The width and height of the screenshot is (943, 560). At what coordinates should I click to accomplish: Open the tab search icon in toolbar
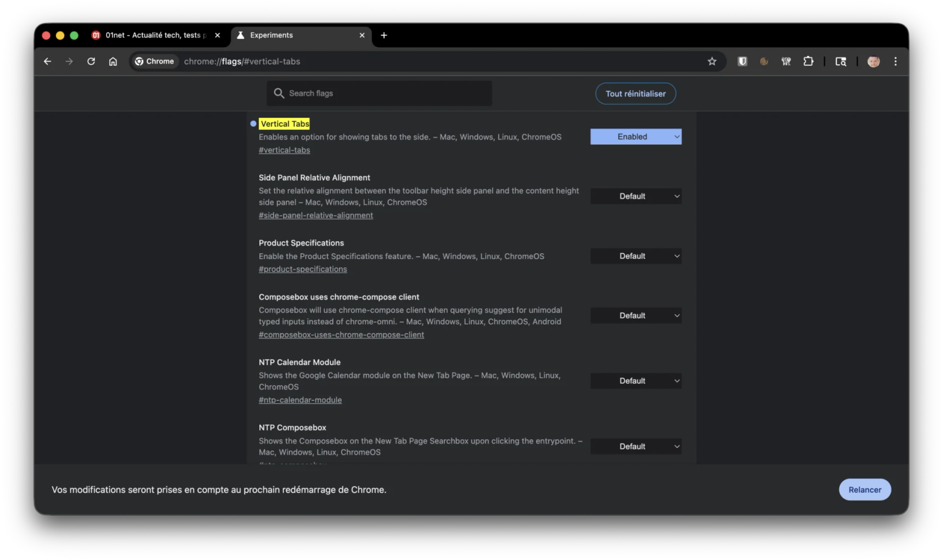[x=841, y=61]
